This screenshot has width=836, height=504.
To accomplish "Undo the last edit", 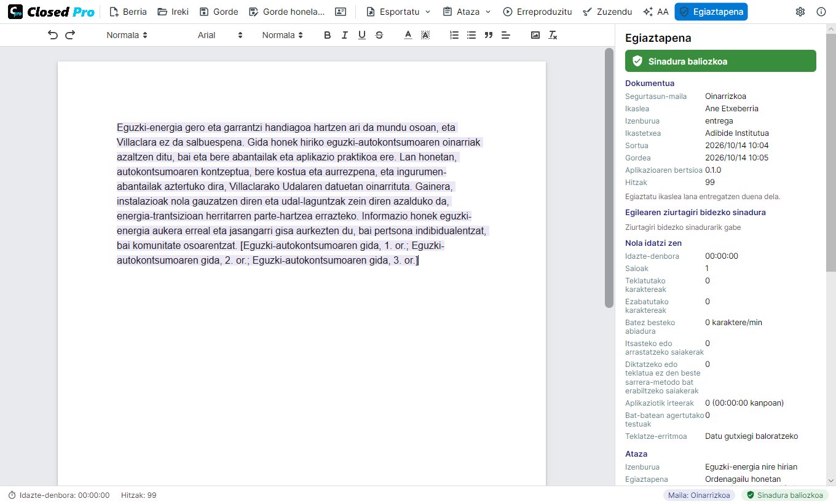I will [x=53, y=35].
